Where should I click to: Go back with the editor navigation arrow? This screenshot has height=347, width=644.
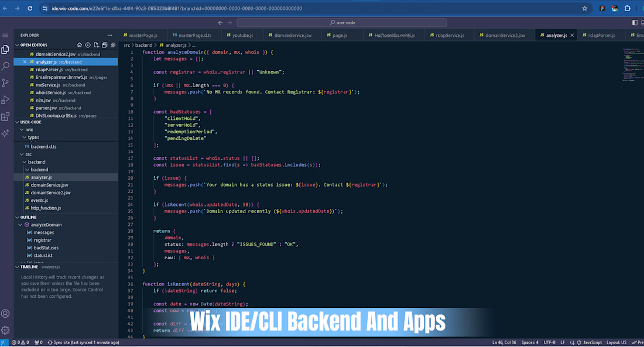tap(220, 23)
